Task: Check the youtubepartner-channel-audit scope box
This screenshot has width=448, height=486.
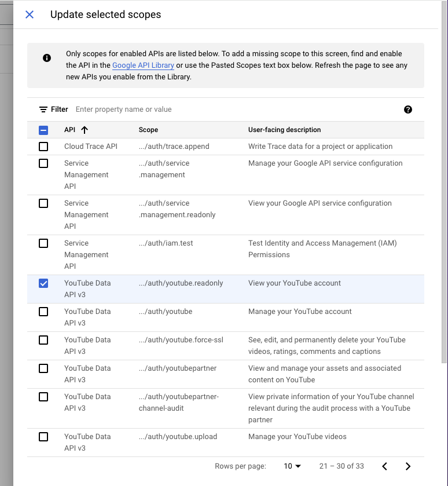Action: (43, 397)
